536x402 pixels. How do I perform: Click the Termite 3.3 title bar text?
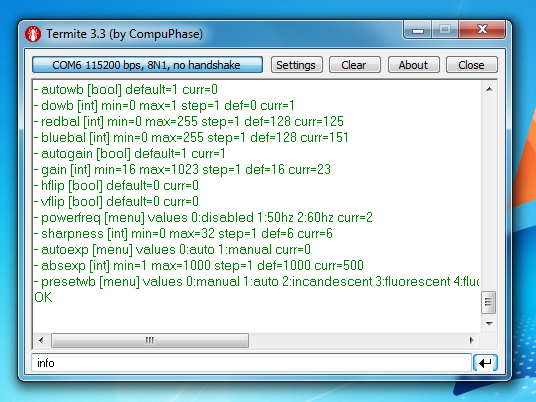[x=124, y=34]
